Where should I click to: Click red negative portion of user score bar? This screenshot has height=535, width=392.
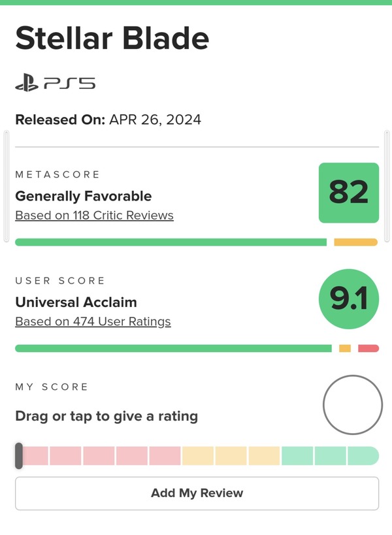[368, 348]
